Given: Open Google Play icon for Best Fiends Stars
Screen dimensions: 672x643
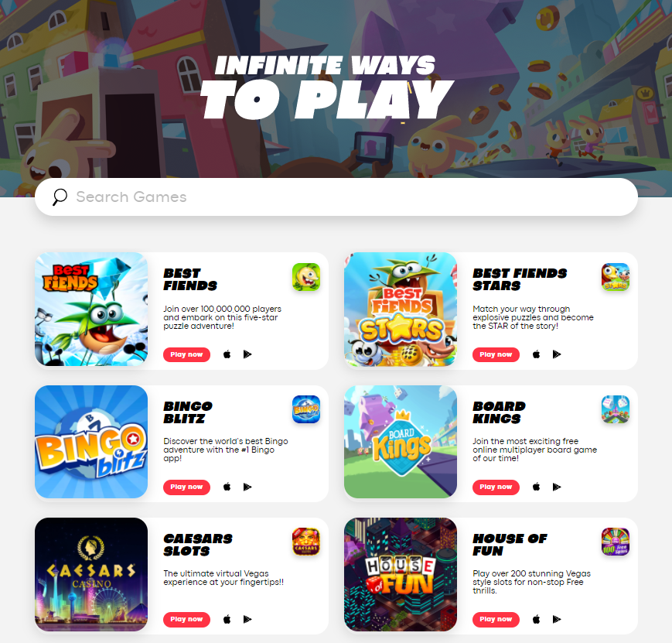Looking at the screenshot, I should click(x=557, y=354).
